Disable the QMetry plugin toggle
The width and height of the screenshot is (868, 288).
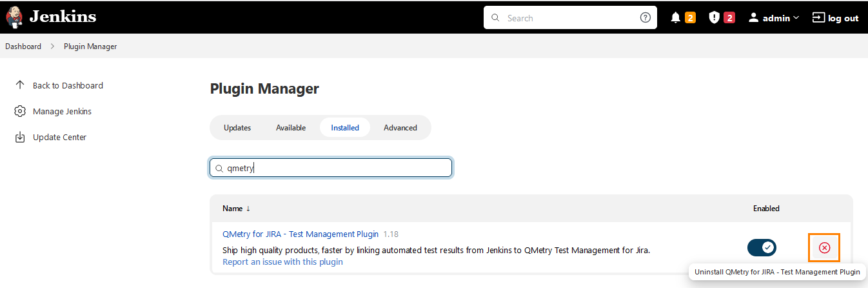point(762,248)
